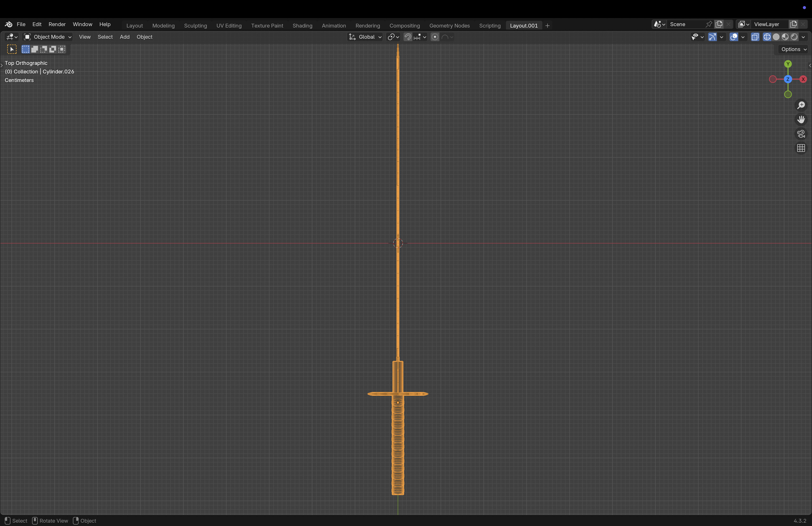Toggle snapping magnet on
The width and height of the screenshot is (812, 526).
[408, 37]
